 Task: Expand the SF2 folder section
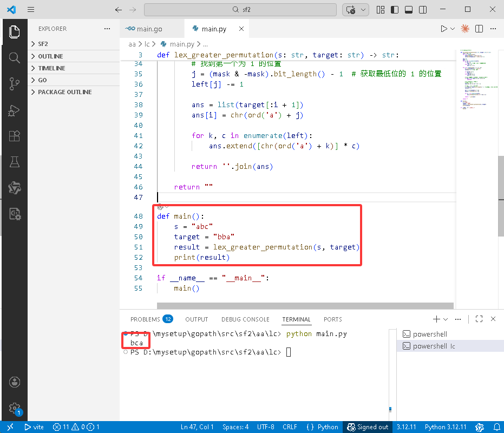(74, 44)
